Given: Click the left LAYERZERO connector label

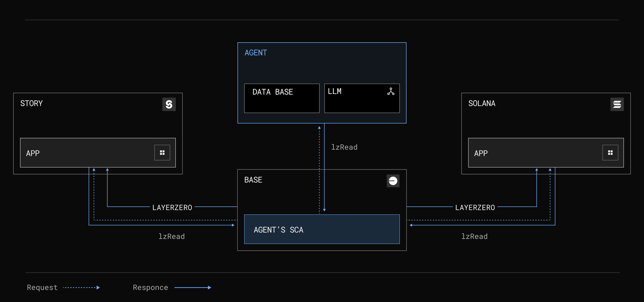Looking at the screenshot, I should click(172, 208).
